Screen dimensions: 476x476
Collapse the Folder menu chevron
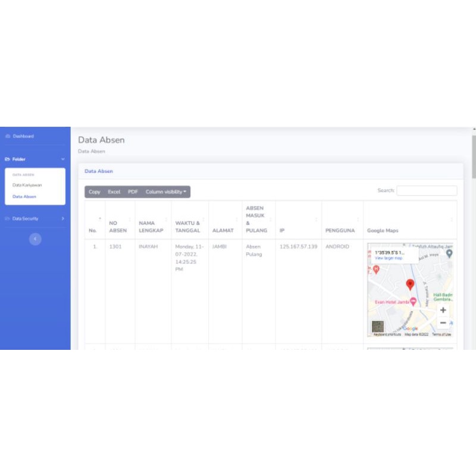pyautogui.click(x=62, y=159)
